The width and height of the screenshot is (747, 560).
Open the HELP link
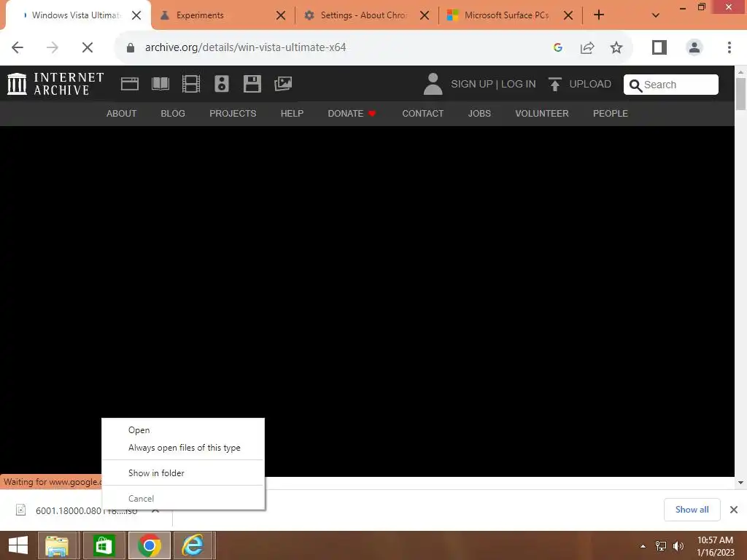click(292, 113)
